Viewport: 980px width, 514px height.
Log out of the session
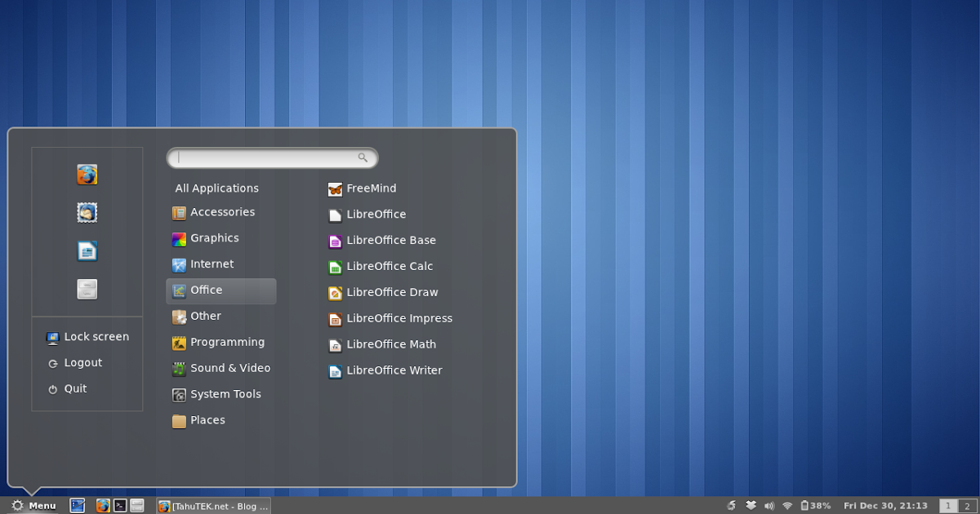(x=82, y=362)
